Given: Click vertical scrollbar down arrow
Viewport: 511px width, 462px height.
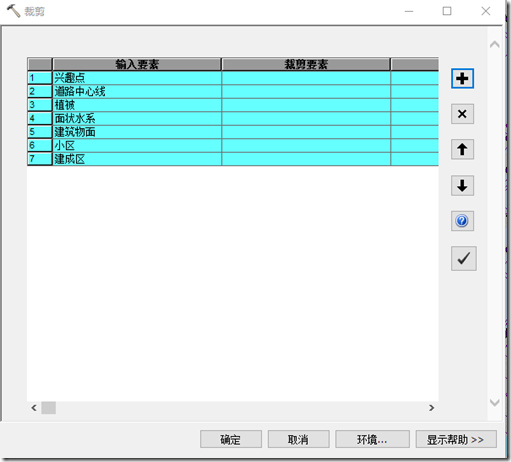Looking at the screenshot, I should click(x=495, y=402).
